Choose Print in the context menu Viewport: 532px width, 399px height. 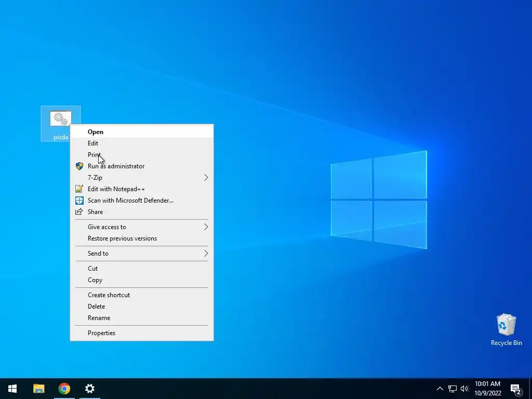(x=142, y=155)
